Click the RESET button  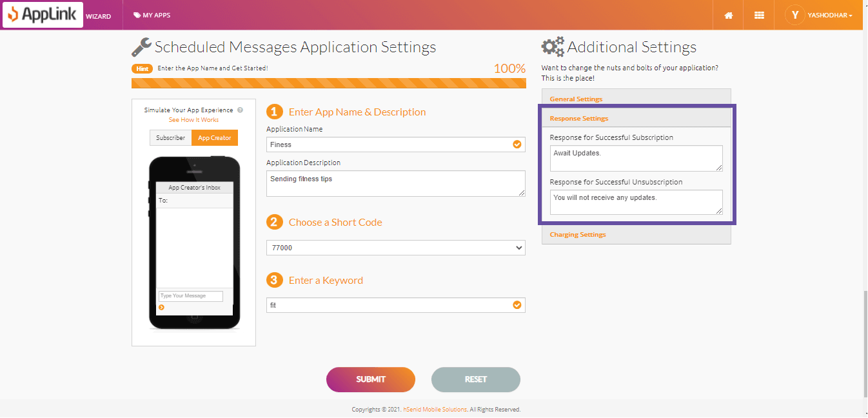click(x=476, y=379)
